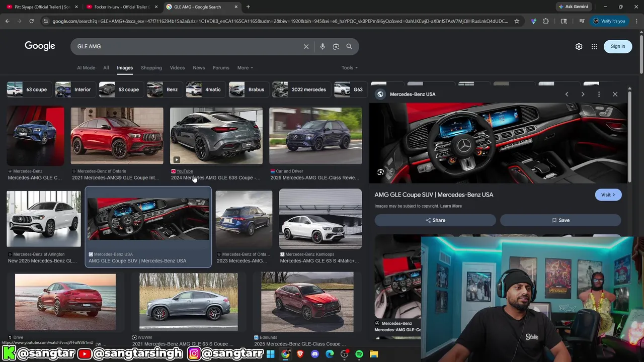The height and width of the screenshot is (362, 644).
Task: Save the previewed image
Action: click(x=560, y=220)
